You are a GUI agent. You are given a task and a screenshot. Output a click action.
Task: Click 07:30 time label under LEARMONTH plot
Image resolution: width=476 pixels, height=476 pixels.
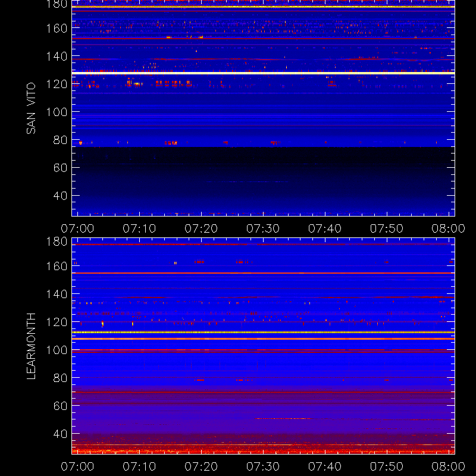pyautogui.click(x=263, y=466)
